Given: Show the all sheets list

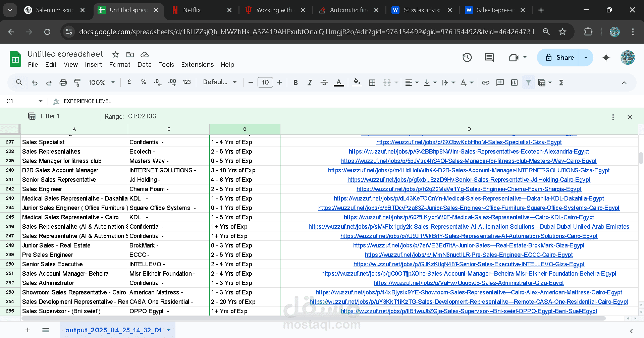Looking at the screenshot, I should [46, 330].
